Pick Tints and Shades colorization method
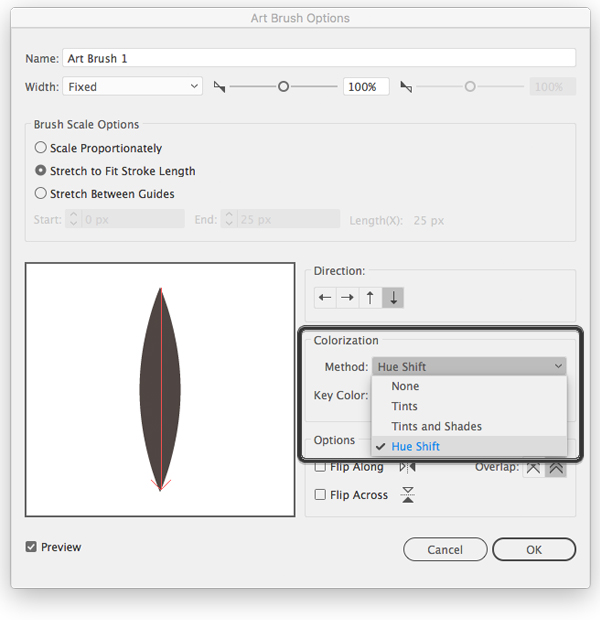Image resolution: width=600 pixels, height=620 pixels. click(x=436, y=426)
